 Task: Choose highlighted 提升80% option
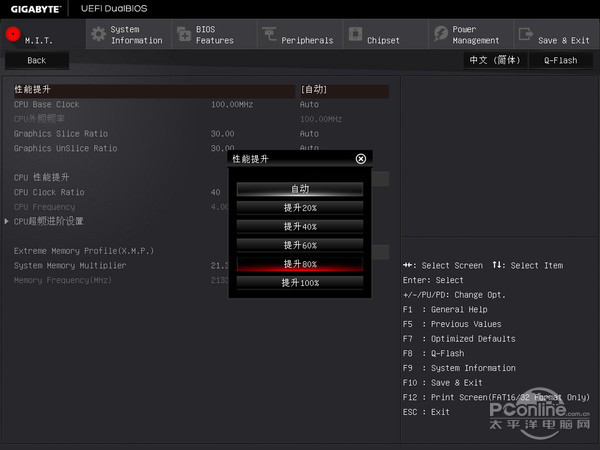[x=300, y=264]
